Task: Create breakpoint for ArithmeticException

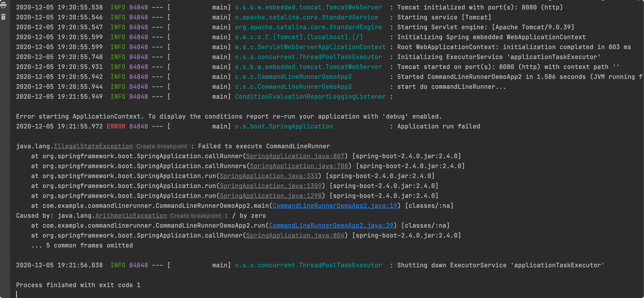Action: [196, 216]
